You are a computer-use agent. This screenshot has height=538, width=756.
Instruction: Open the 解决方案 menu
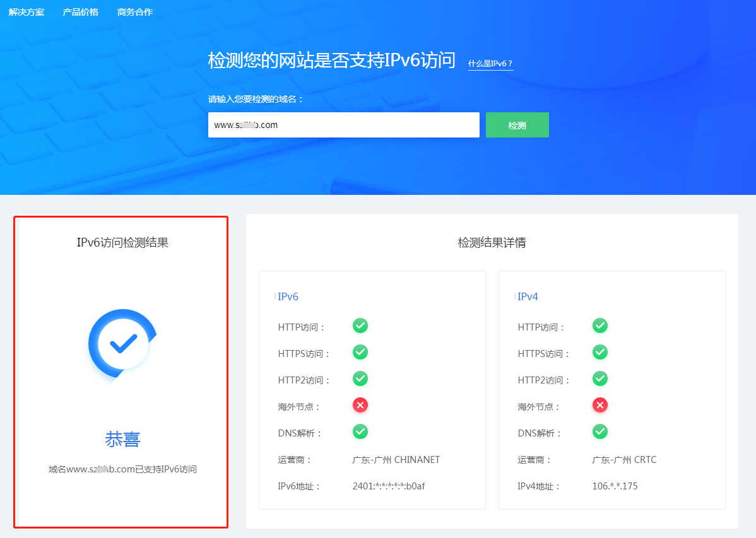27,12
